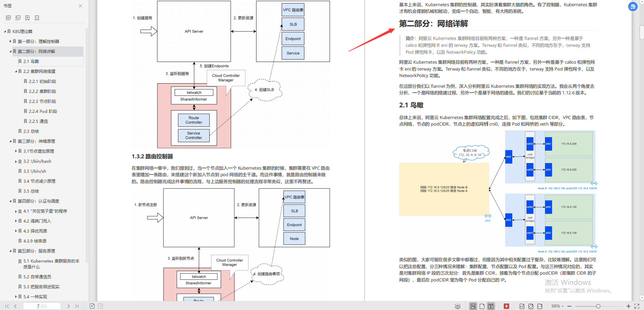Expand 5.4 一种实现 bookmark
Screen dimensions: 644x310
click(x=16, y=297)
